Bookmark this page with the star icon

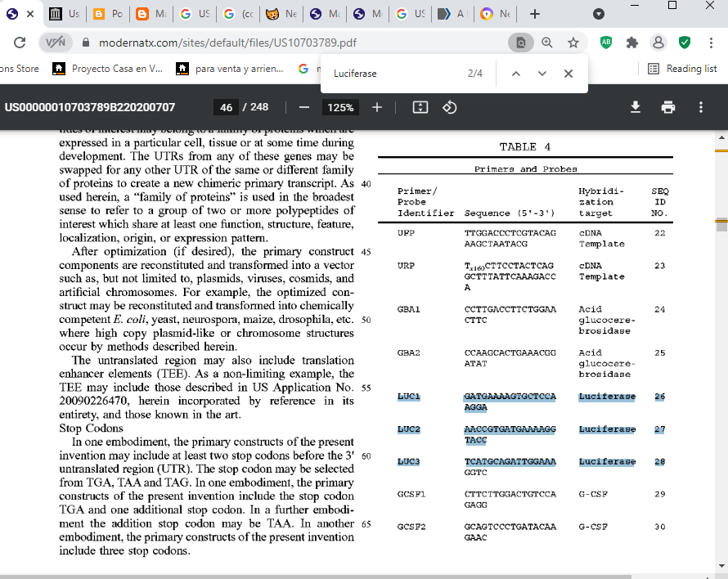(x=573, y=43)
